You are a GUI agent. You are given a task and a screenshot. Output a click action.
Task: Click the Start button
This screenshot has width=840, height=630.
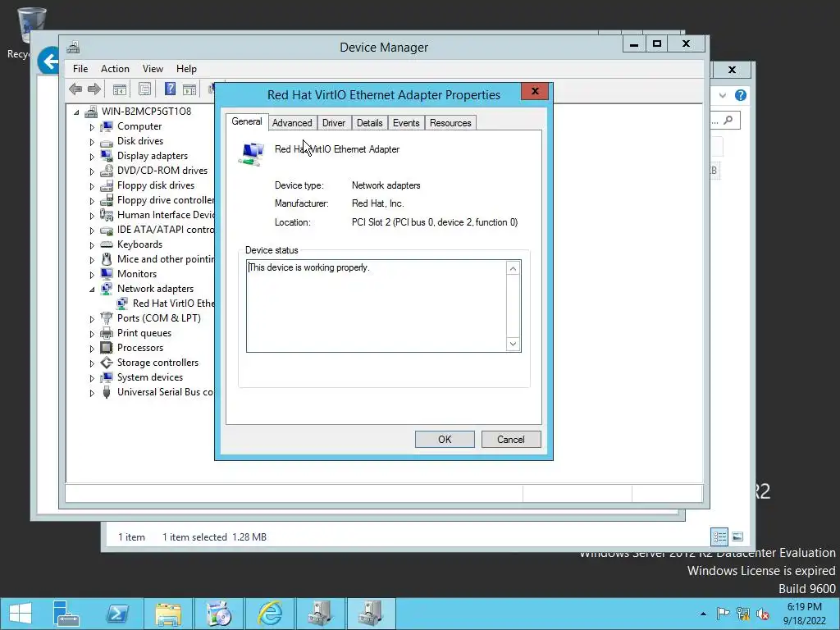pyautogui.click(x=21, y=614)
